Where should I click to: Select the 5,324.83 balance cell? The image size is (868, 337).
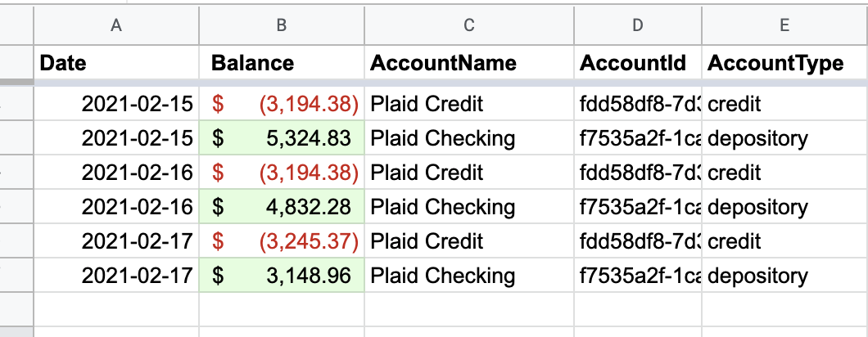coord(281,137)
